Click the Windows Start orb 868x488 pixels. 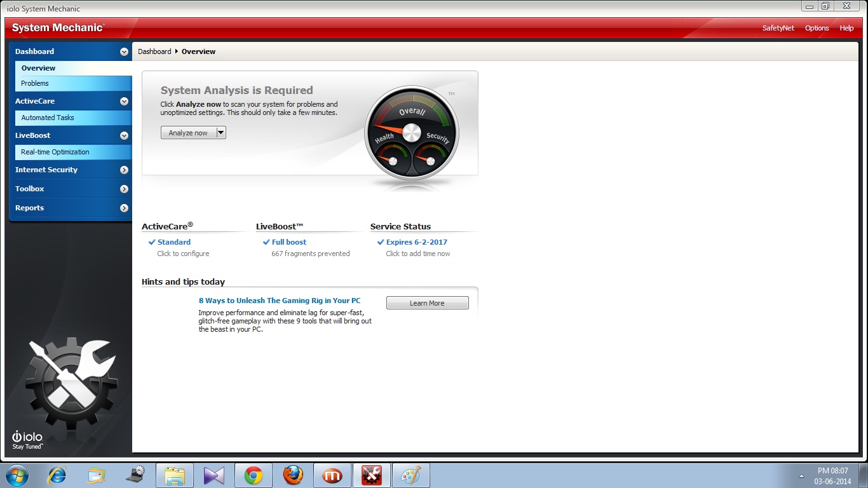tap(17, 475)
